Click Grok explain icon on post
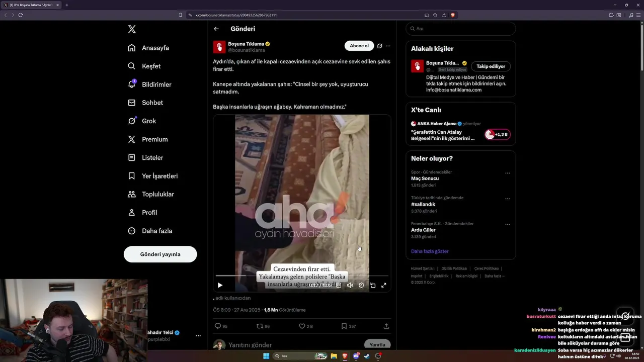644x362 pixels. pos(380,46)
